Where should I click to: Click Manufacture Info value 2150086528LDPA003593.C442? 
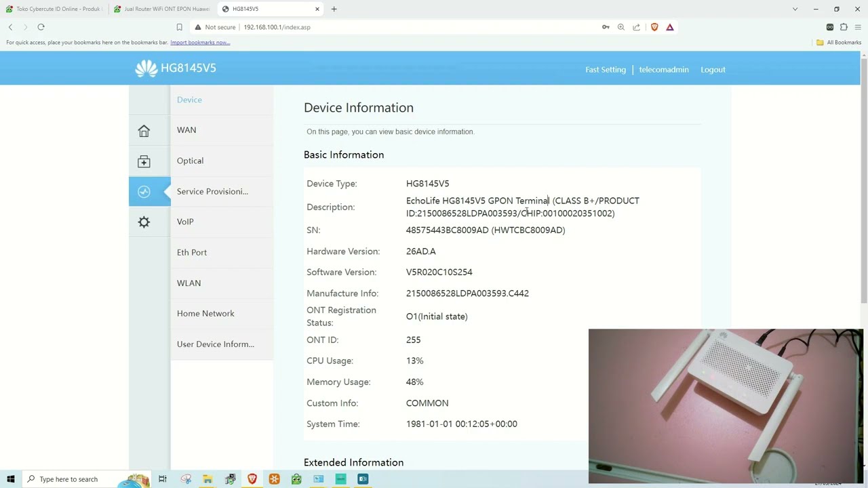[467, 293]
